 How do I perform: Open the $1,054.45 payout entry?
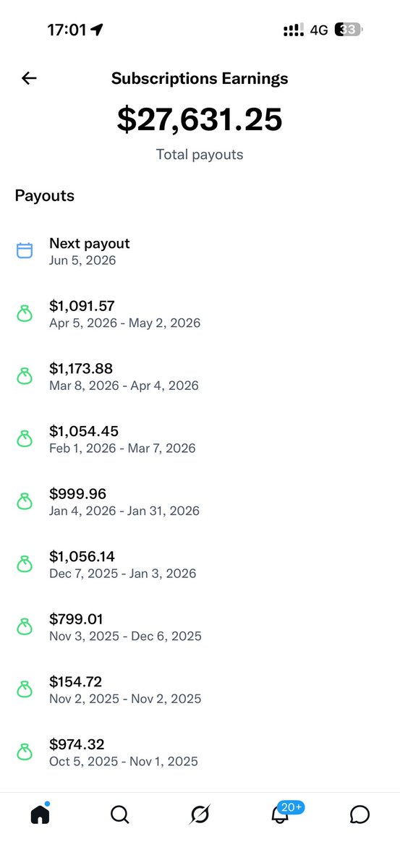click(x=200, y=439)
